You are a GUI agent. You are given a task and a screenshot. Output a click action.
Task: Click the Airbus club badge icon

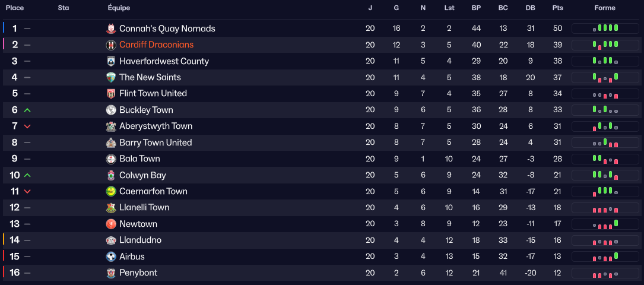(111, 256)
